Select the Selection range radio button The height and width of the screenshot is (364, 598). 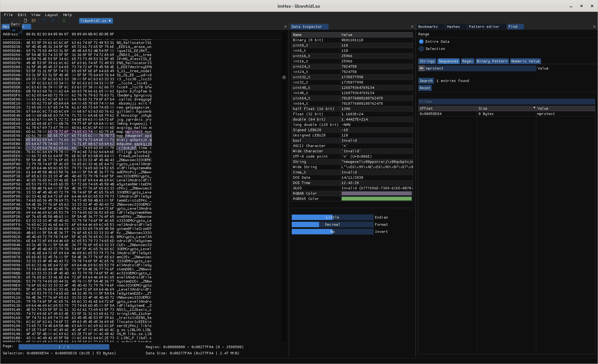(x=421, y=49)
